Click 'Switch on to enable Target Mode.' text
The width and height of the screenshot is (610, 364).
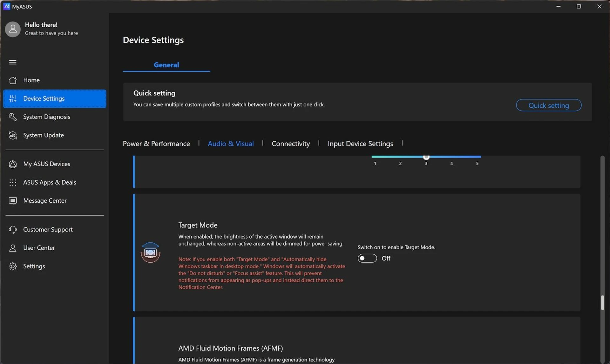point(396,247)
